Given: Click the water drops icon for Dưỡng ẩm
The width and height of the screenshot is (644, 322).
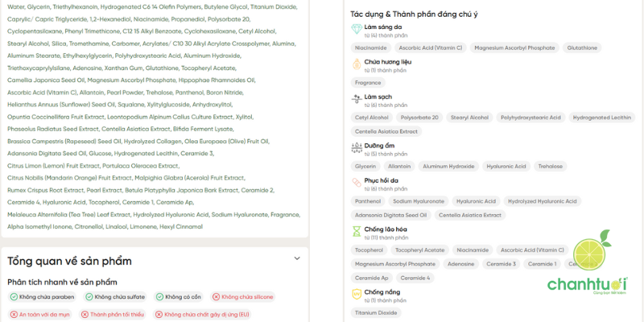Looking at the screenshot, I should coord(357,148).
